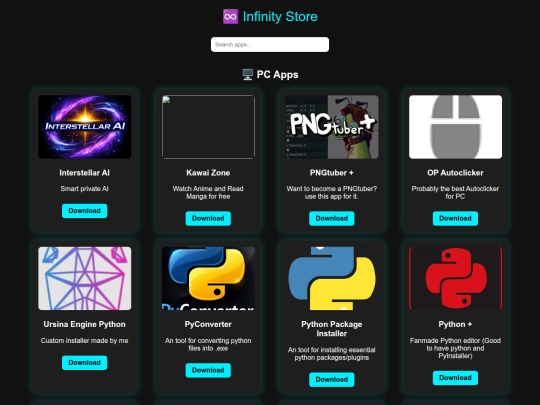Download the Kawai Zone app
This screenshot has width=540, height=405.
[208, 218]
